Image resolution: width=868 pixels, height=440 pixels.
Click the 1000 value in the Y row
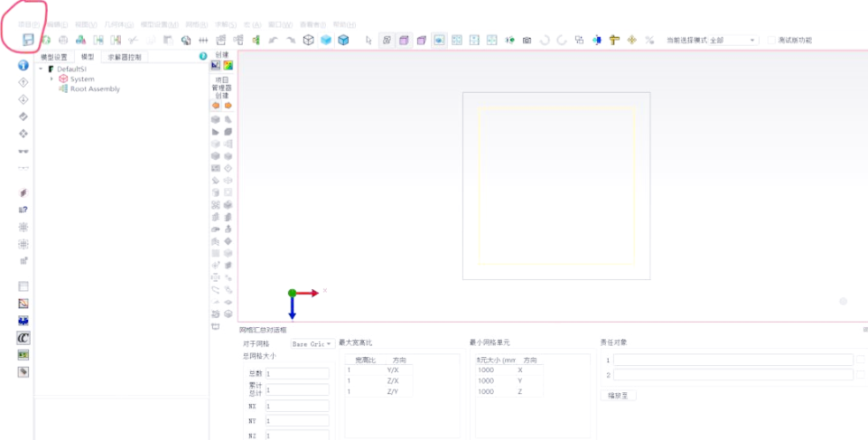[486, 380]
